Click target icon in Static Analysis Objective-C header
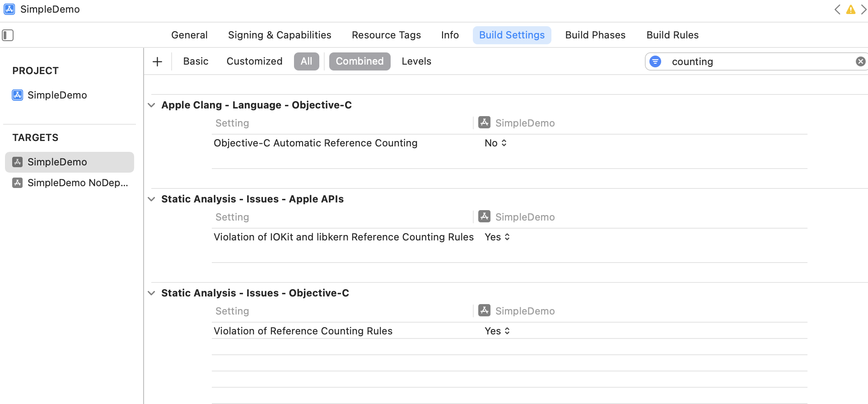Screen dimensions: 868x404 click(485, 310)
